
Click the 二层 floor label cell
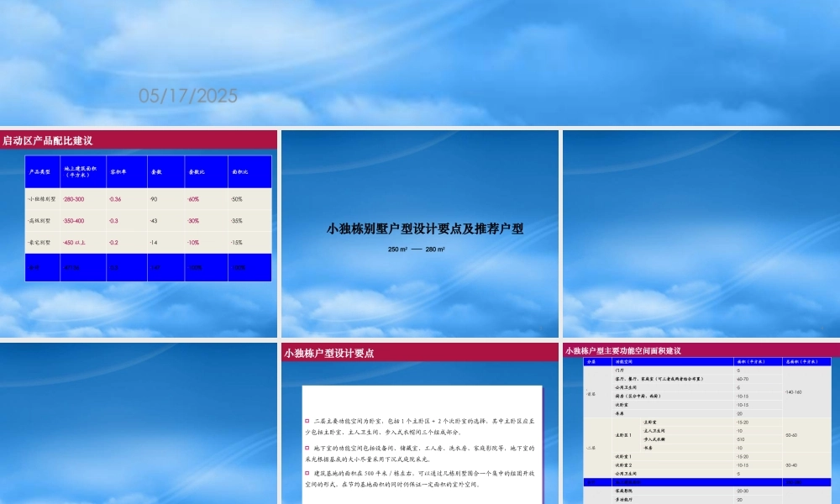click(597, 448)
